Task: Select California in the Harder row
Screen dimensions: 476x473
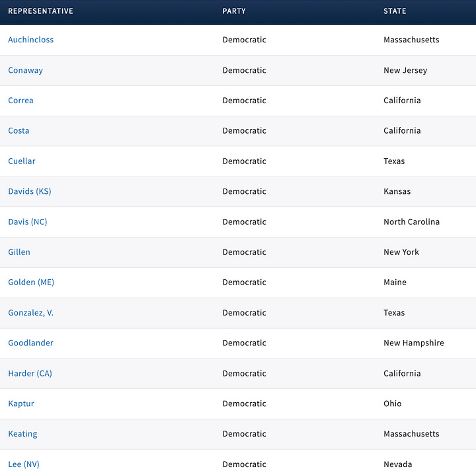Action: pos(402,373)
